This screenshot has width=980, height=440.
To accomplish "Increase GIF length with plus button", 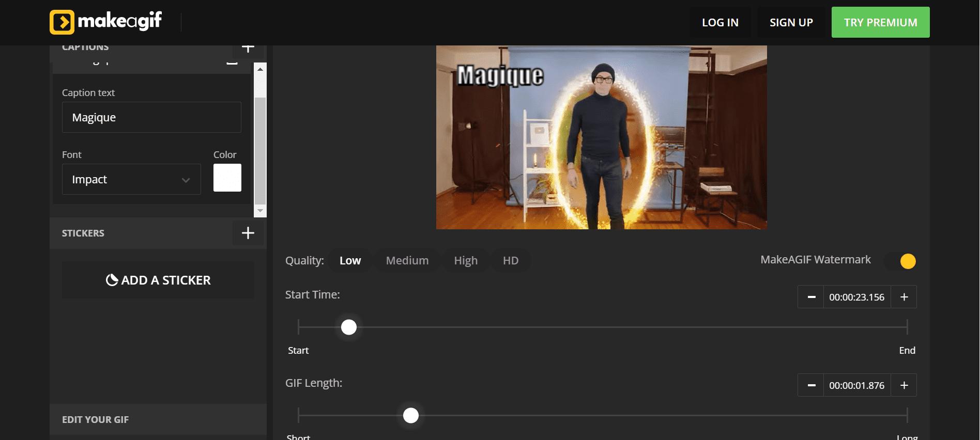I will point(904,385).
